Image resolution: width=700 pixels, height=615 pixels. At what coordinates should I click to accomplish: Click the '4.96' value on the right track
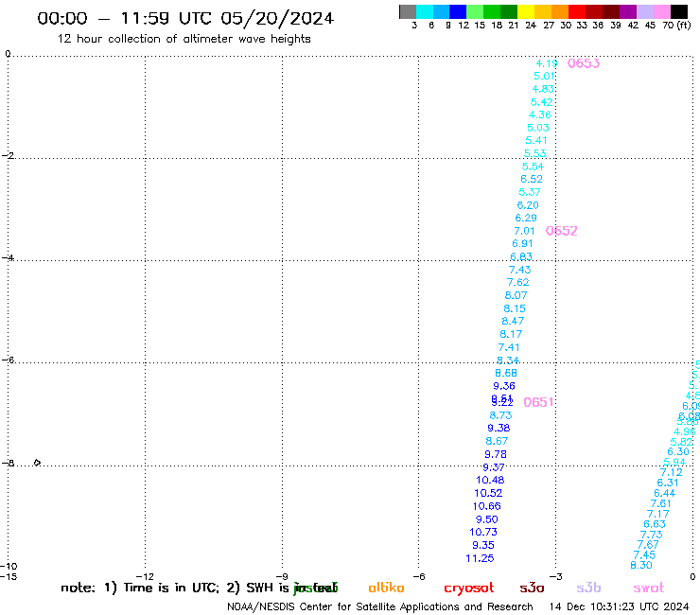point(685,431)
